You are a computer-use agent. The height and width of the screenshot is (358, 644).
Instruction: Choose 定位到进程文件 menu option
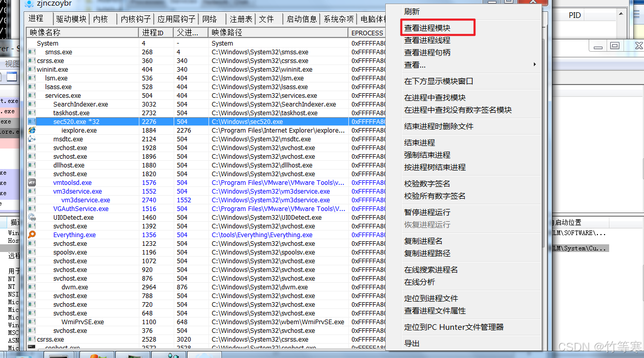(x=431, y=299)
